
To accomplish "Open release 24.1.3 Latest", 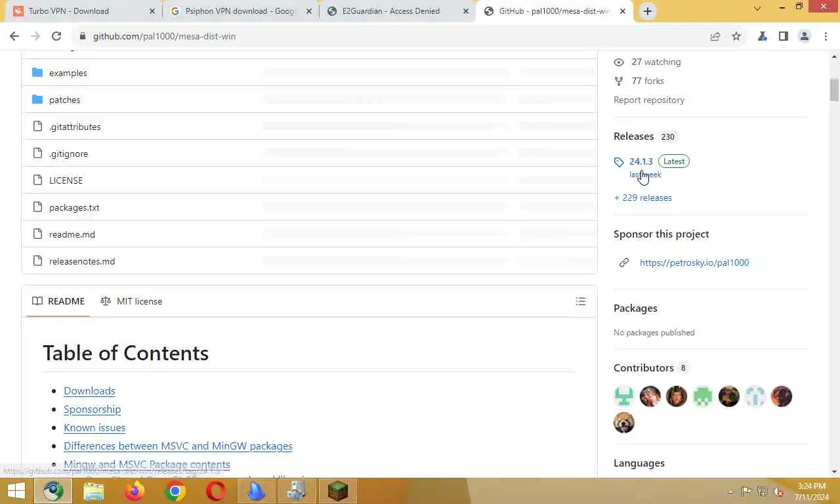I will pos(641,161).
